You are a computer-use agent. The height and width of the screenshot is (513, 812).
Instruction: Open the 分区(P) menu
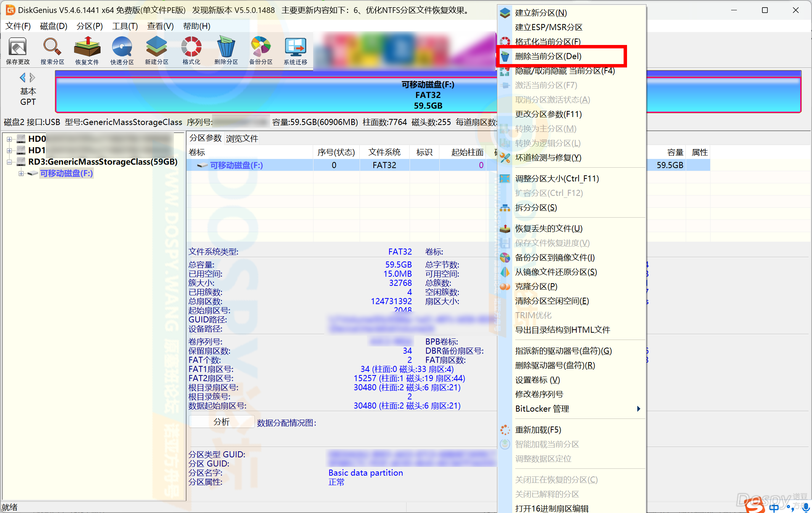90,26
